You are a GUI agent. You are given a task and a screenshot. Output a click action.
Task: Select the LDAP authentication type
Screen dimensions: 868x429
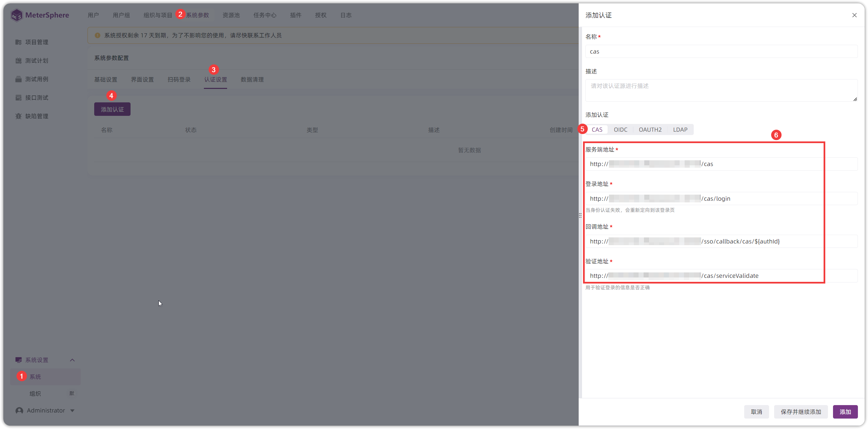click(x=680, y=130)
